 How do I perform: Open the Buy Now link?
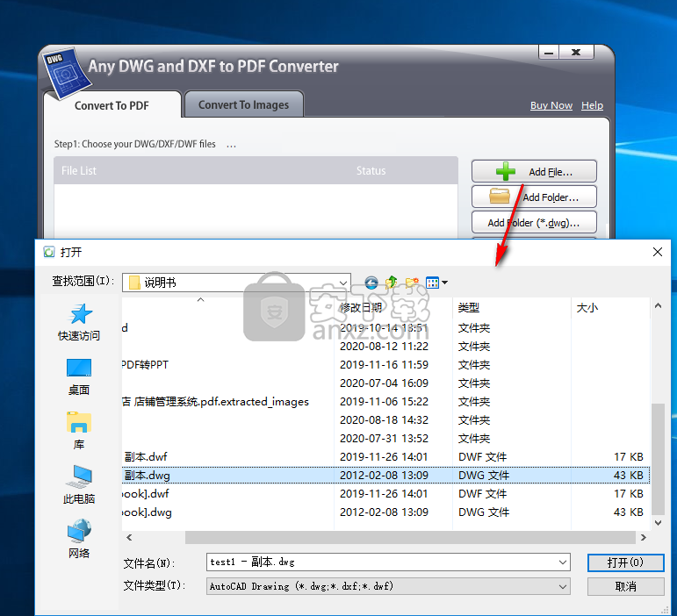551,105
